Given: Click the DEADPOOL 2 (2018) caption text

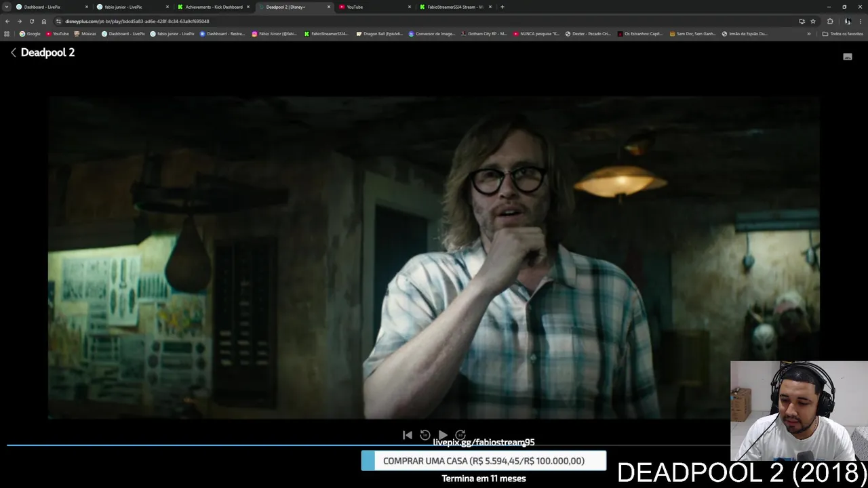Looking at the screenshot, I should pyautogui.click(x=742, y=473).
